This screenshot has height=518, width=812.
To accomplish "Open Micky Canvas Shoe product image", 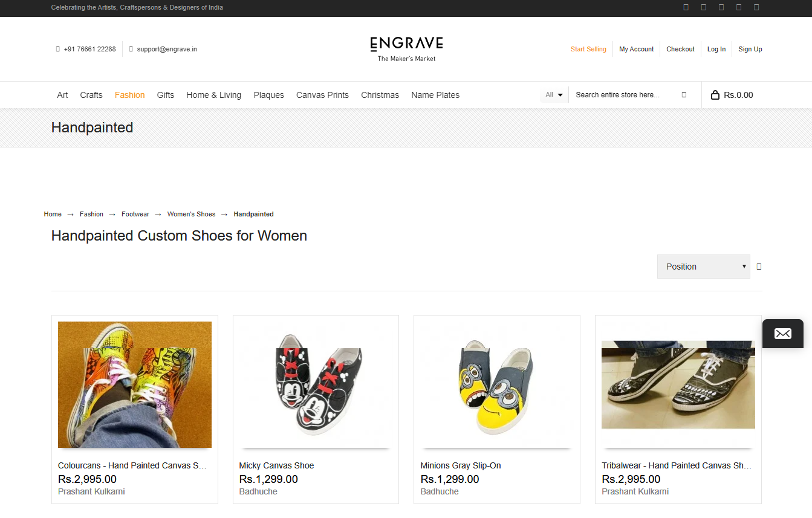I will [316, 385].
